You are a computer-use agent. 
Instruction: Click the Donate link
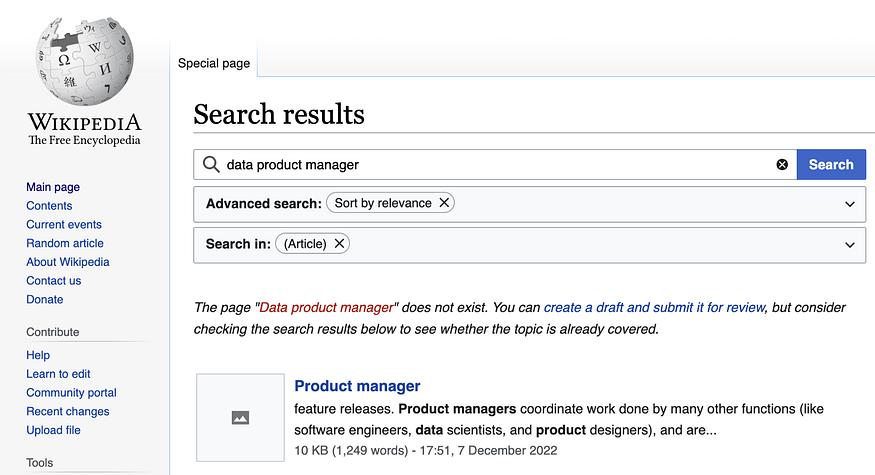(45, 300)
